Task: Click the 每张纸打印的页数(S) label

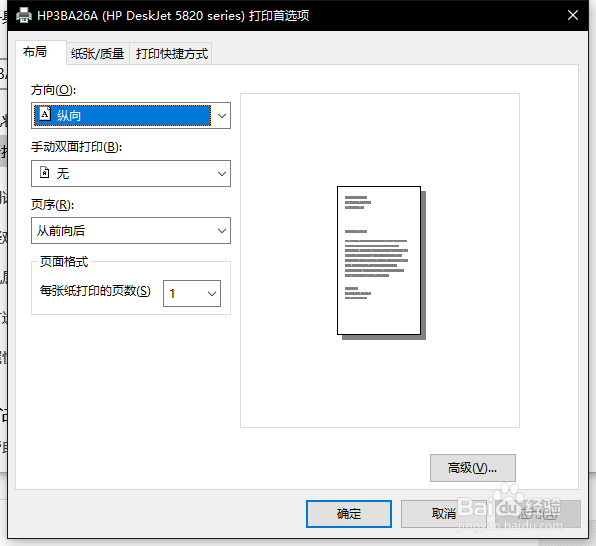Action: pos(95,291)
